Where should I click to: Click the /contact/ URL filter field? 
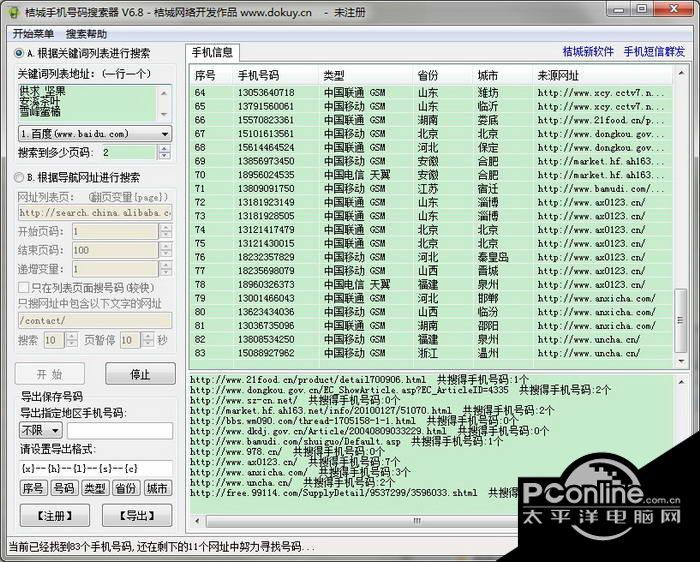95,321
